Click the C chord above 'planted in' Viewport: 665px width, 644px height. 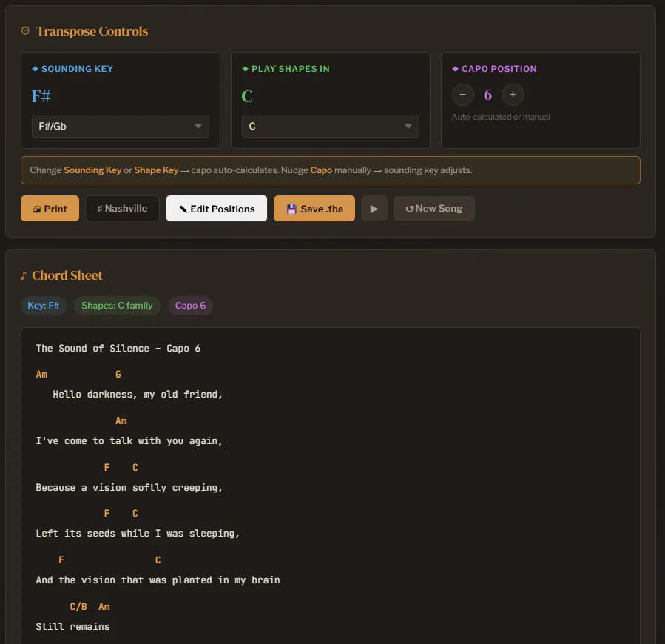(x=158, y=560)
